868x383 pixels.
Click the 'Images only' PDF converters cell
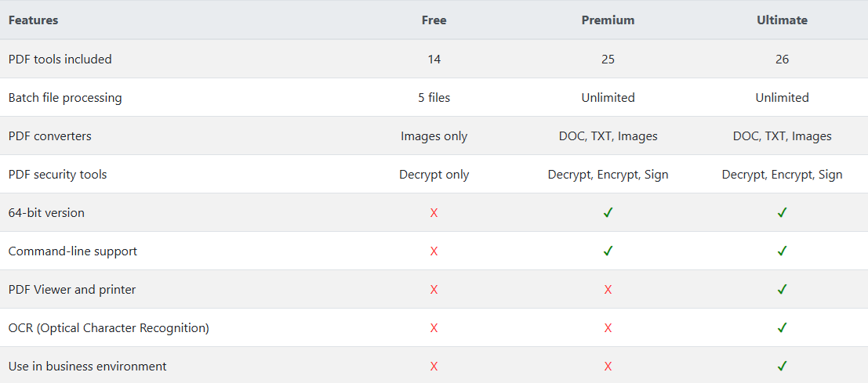434,136
